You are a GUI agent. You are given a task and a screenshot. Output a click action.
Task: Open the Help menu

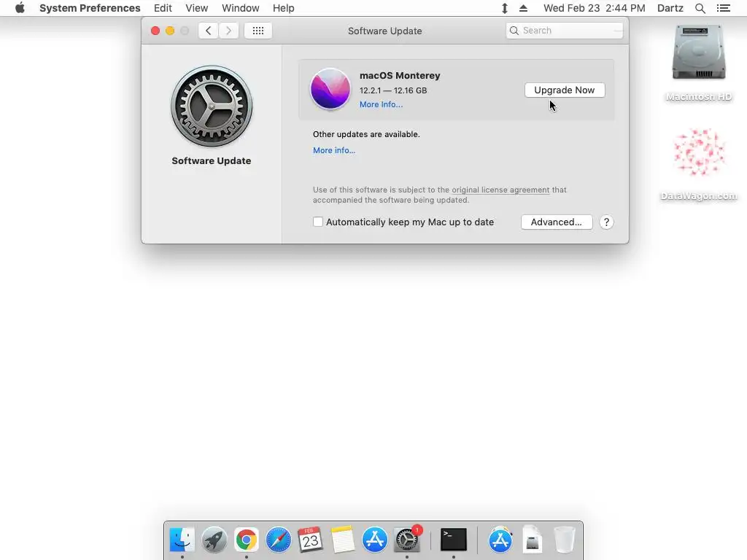284,8
